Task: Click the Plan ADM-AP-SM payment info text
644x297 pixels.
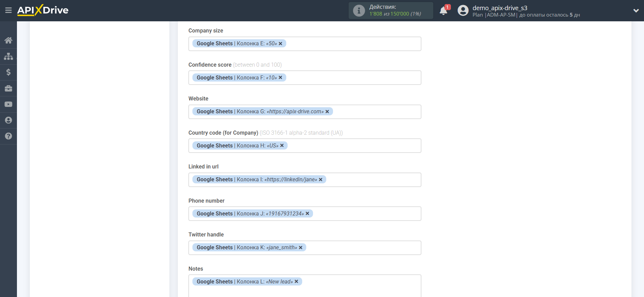Action: [x=526, y=15]
